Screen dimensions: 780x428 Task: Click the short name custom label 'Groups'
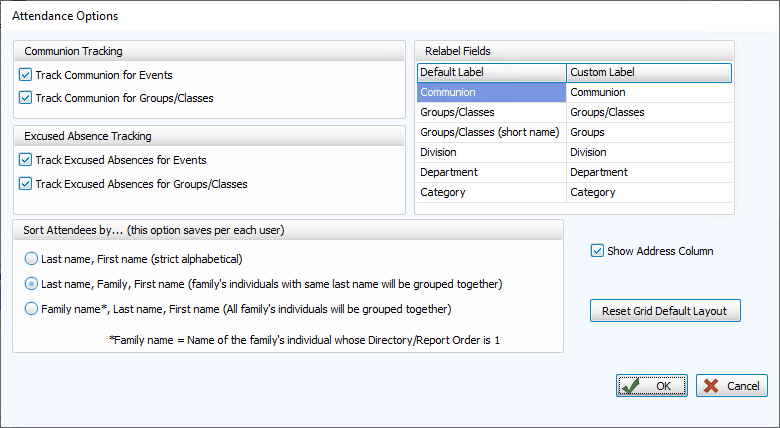pyautogui.click(x=648, y=132)
